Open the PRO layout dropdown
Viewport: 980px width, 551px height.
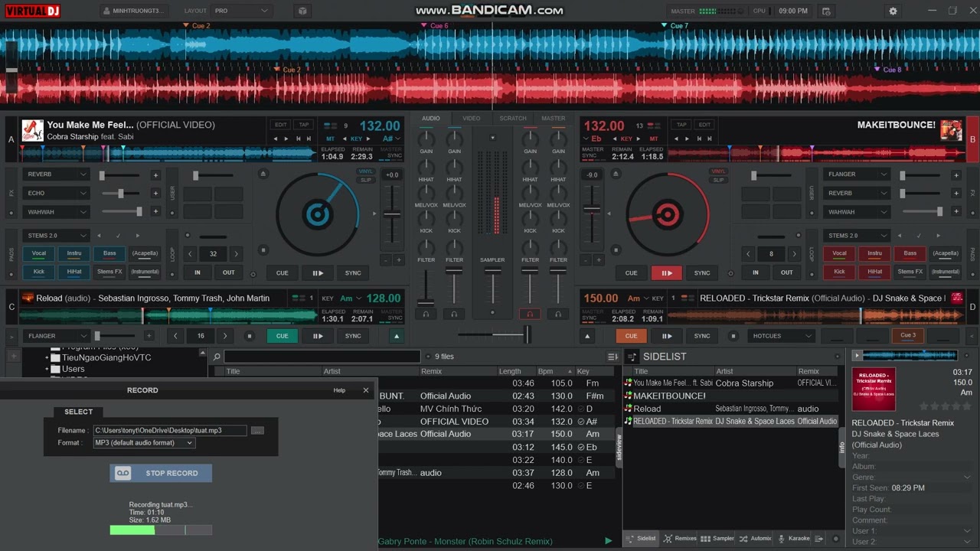click(241, 11)
